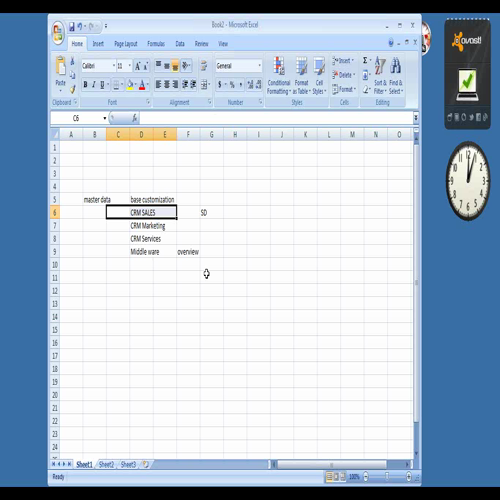Screen dimensions: 500x500
Task: Click in the formula bar
Action: point(276,118)
